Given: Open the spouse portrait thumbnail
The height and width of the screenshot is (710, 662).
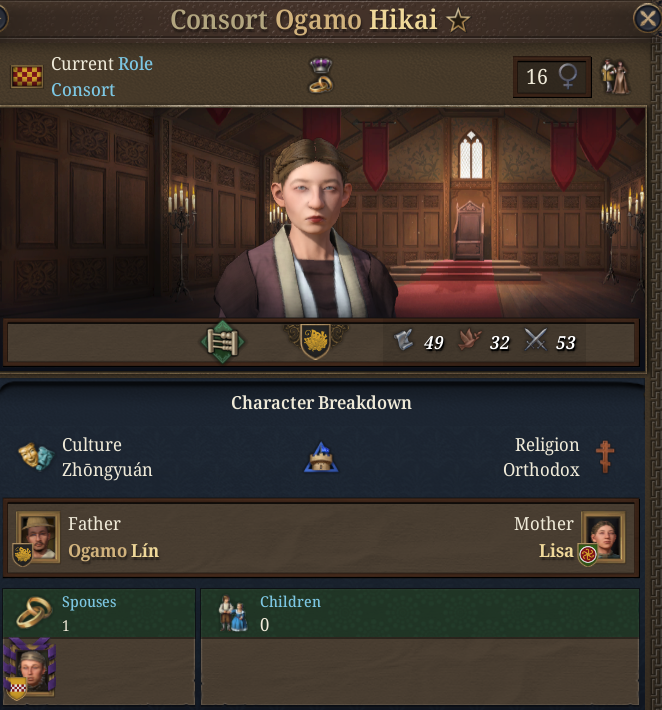Looking at the screenshot, I should click(x=29, y=669).
